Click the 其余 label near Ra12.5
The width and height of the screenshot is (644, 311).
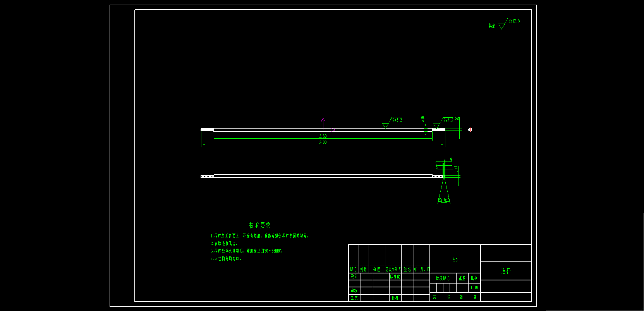point(492,26)
